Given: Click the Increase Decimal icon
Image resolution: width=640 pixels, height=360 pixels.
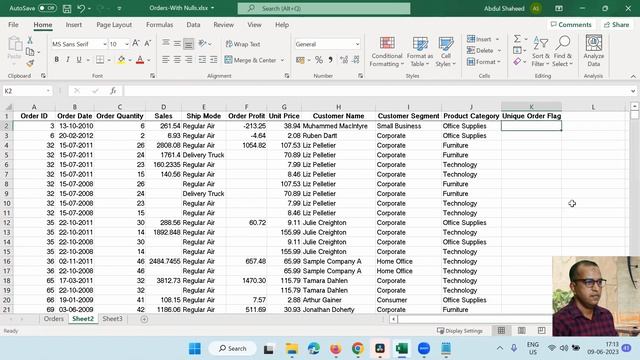Looking at the screenshot, I should [344, 60].
